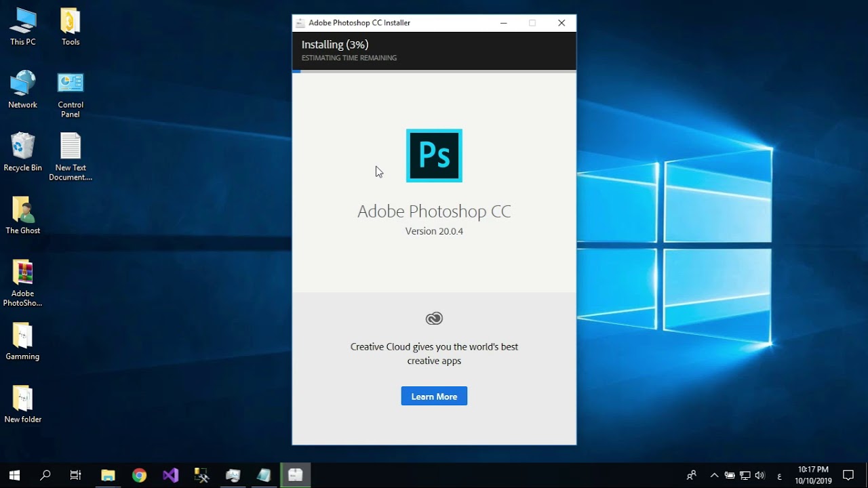Open the People icon in taskbar
Screen dimensions: 868x488
692,475
